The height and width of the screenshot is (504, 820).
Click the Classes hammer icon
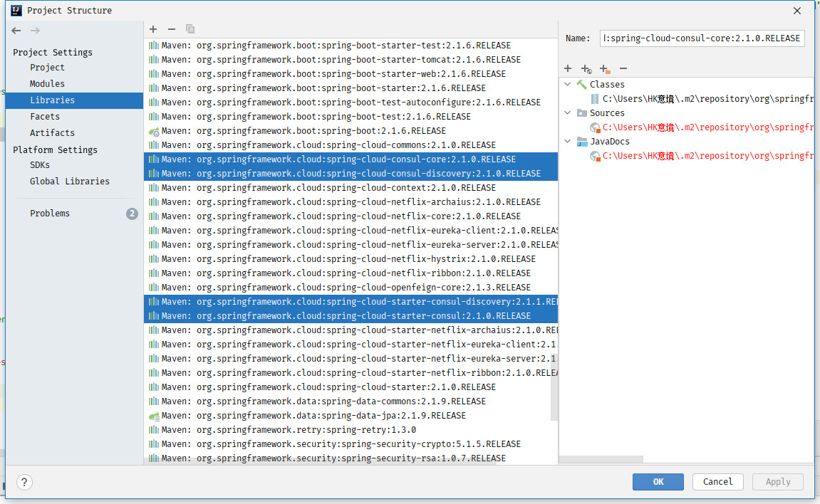coord(581,84)
